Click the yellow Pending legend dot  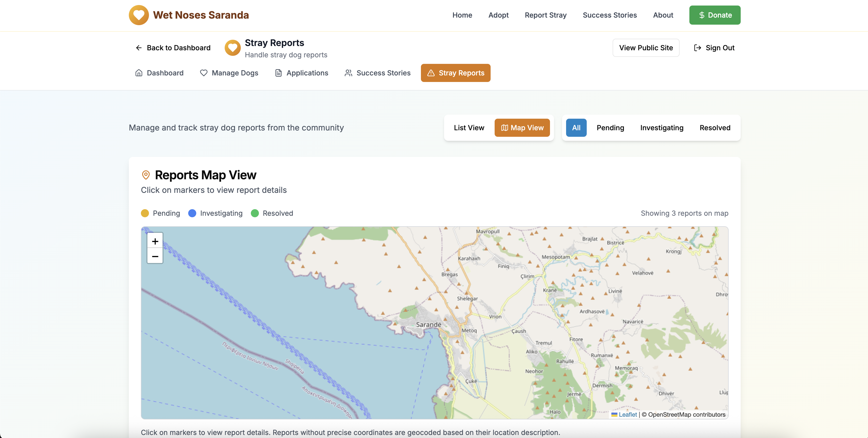(145, 213)
